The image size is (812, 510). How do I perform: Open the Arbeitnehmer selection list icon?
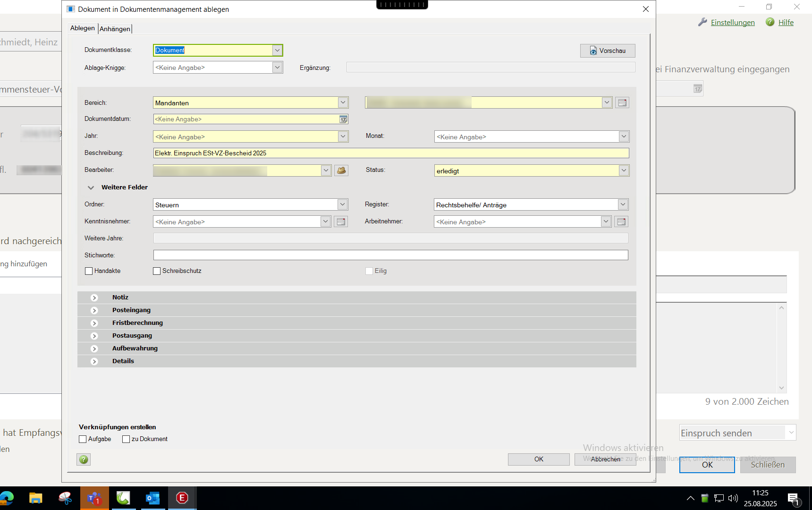621,221
